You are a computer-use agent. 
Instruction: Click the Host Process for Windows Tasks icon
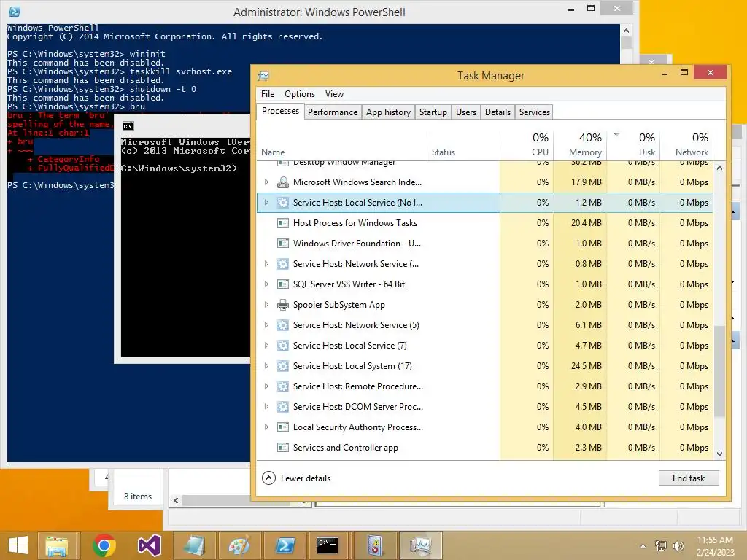[x=283, y=223]
